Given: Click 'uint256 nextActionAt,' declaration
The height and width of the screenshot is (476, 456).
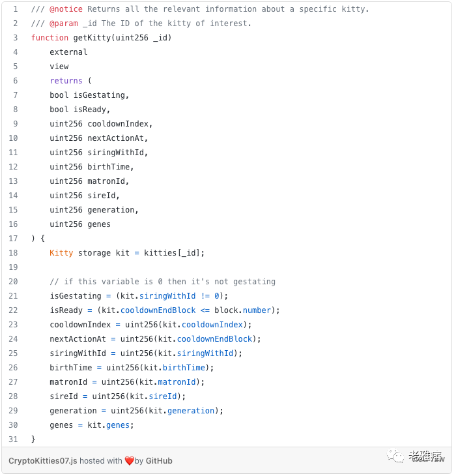Looking at the screenshot, I should pyautogui.click(x=99, y=138).
